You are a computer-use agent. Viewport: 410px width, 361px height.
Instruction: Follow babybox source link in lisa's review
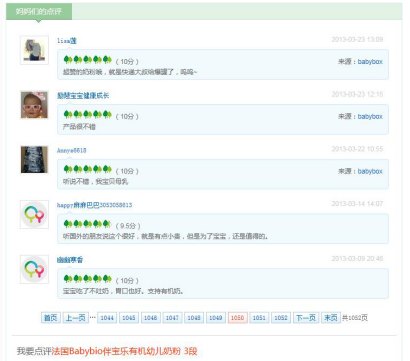point(370,62)
